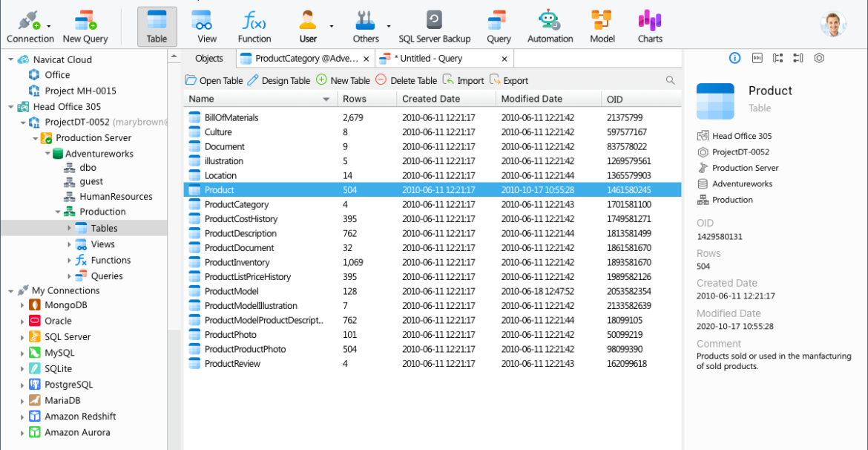Close the Untitled - Query tab
Viewport: 868px width, 450px height.
tap(504, 58)
